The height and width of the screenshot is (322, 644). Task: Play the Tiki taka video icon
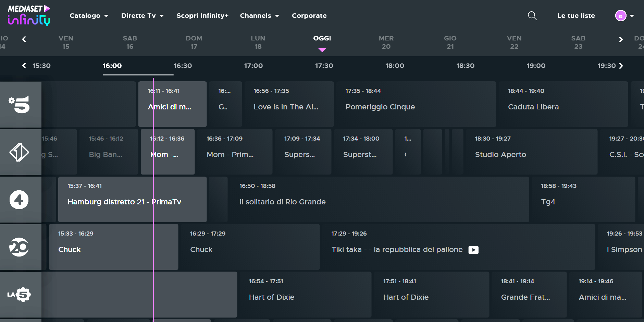click(x=473, y=250)
